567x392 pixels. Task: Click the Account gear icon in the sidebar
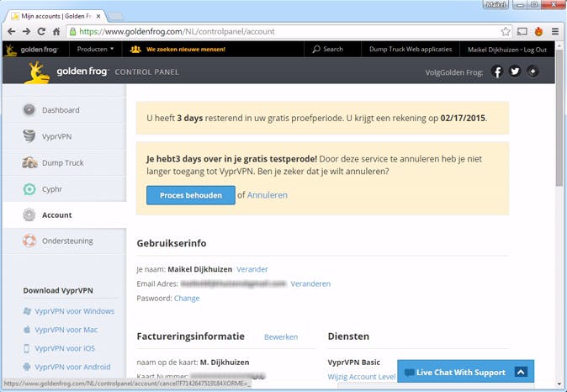(x=29, y=215)
